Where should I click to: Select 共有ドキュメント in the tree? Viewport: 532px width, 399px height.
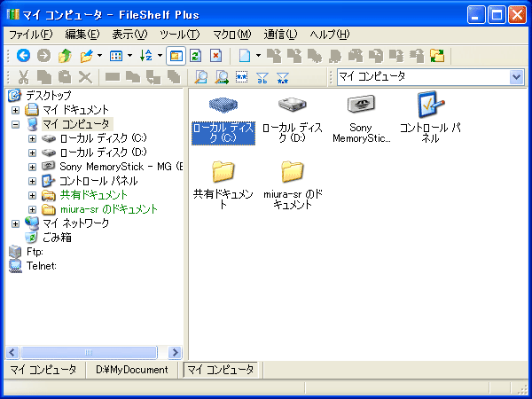tap(94, 195)
